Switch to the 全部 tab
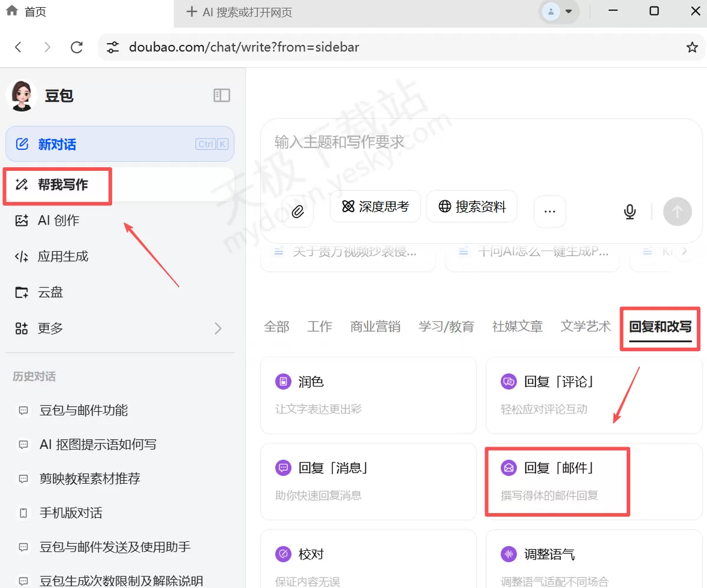The width and height of the screenshot is (707, 588). coord(276,326)
